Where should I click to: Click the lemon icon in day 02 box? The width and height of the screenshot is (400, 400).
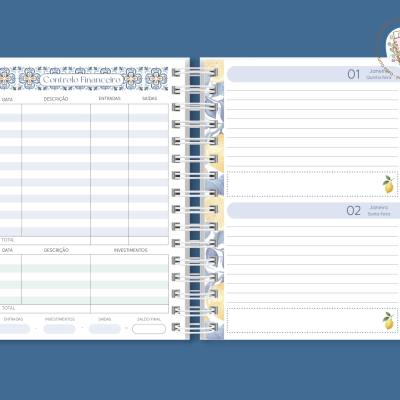pos(388,321)
